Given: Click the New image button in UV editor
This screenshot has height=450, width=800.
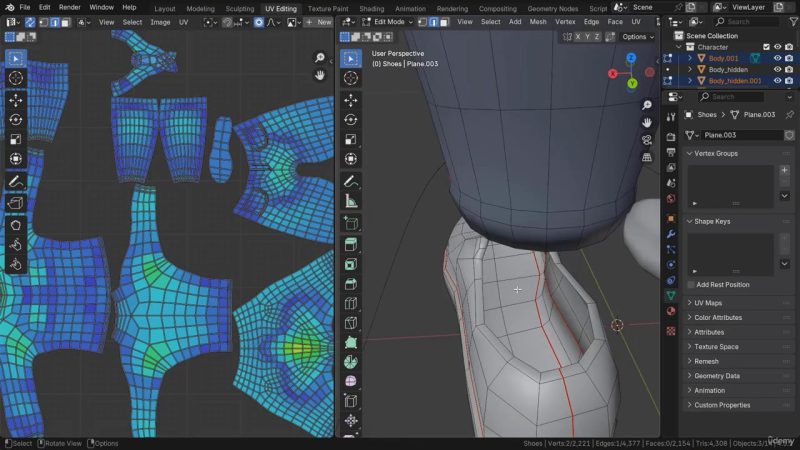Looking at the screenshot, I should coord(318,22).
